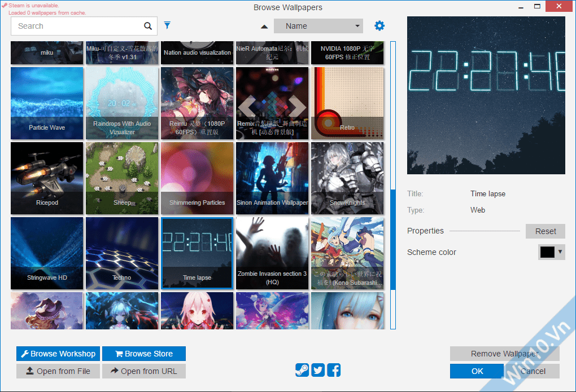Select NVIDIA 1080P 60FPS wallpaper
The width and height of the screenshot is (576, 392).
click(x=347, y=53)
